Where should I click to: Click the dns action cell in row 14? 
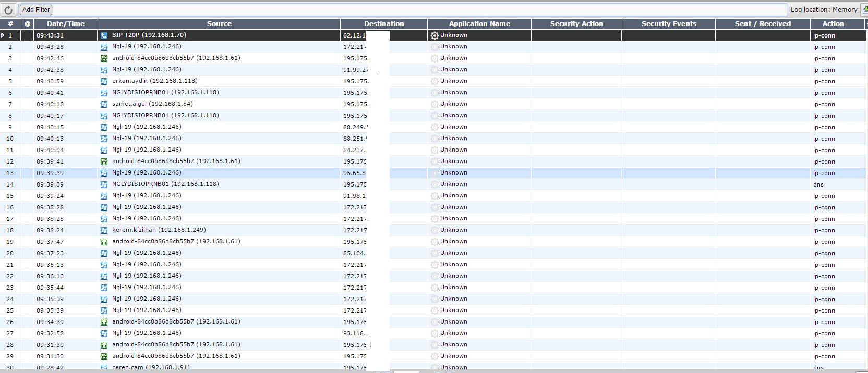click(x=818, y=184)
